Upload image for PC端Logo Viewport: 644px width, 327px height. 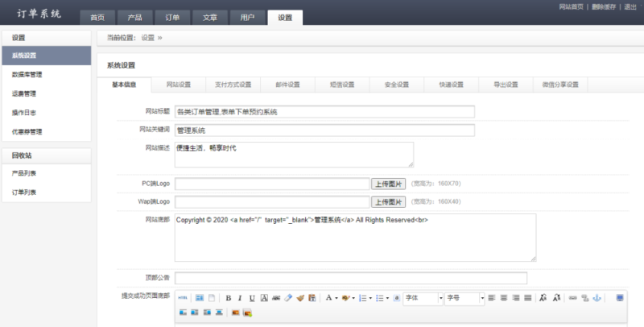pyautogui.click(x=389, y=184)
